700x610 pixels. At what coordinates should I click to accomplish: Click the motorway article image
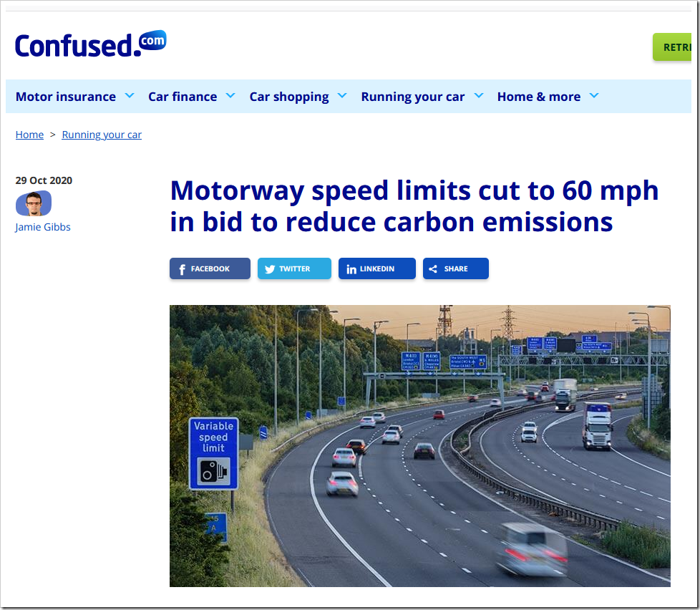pyautogui.click(x=419, y=445)
